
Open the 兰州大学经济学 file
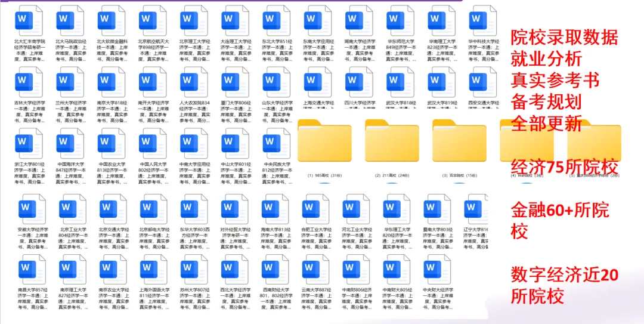[x=70, y=81]
